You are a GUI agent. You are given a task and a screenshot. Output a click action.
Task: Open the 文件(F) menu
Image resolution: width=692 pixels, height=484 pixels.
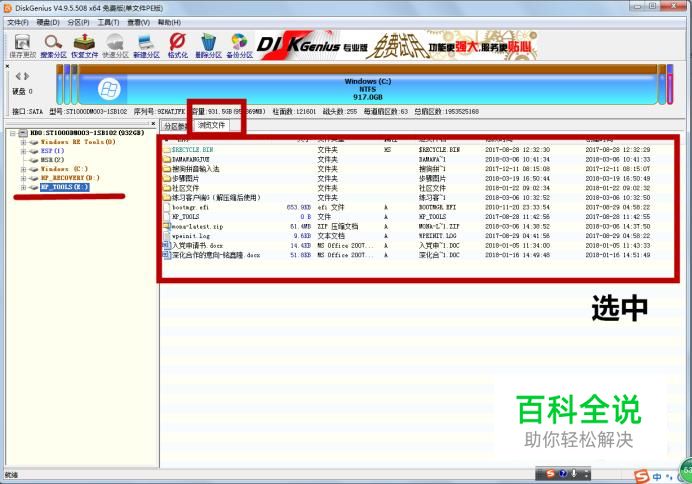pyautogui.click(x=18, y=22)
